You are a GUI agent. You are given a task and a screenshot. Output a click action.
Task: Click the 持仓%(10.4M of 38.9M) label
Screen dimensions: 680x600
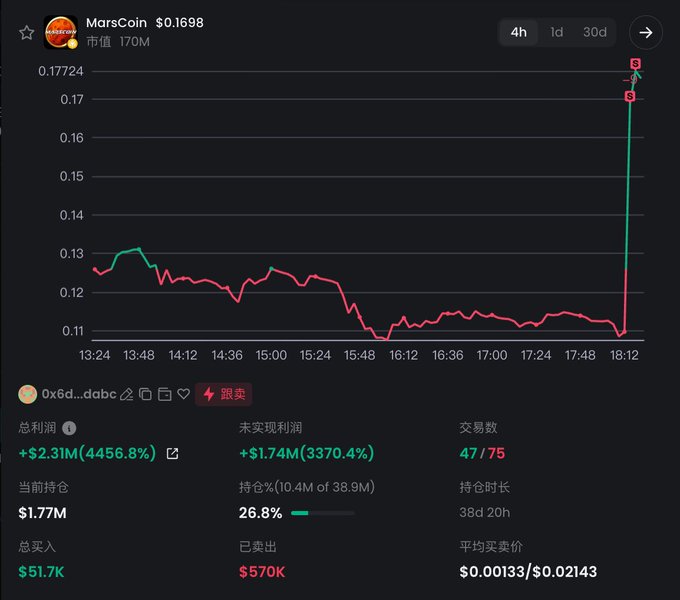(307, 487)
